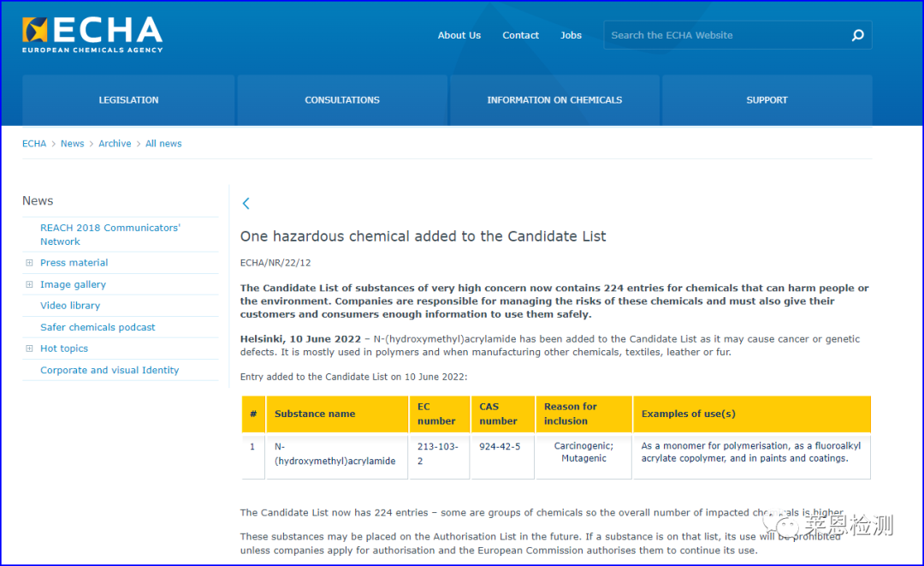Expand the Image gallery section
The image size is (924, 566).
coord(30,284)
